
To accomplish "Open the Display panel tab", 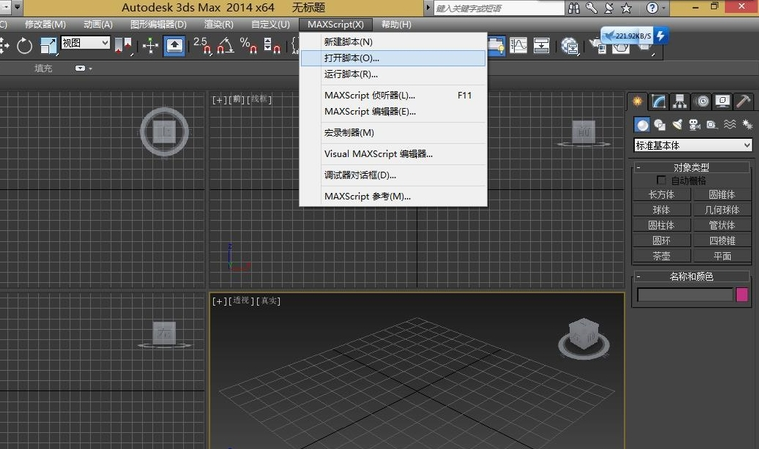I will 722,101.
